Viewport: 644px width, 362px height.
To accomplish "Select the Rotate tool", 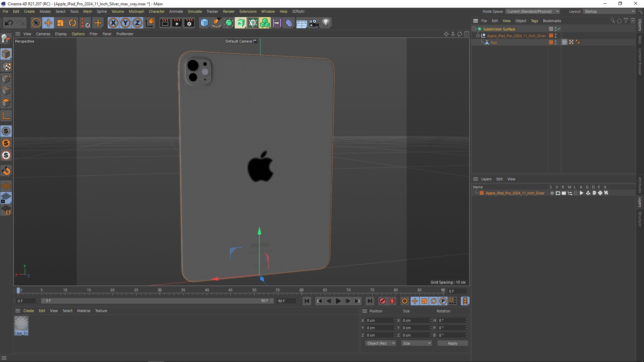I will click(72, 23).
